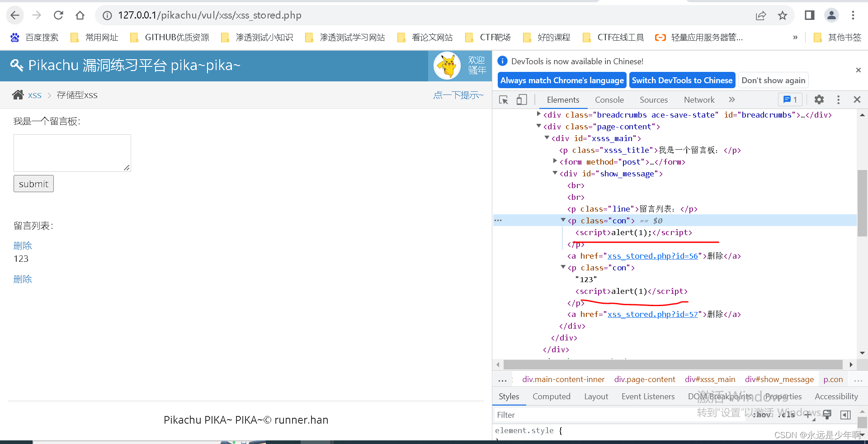Add a new style rule with plus icon

(x=808, y=415)
